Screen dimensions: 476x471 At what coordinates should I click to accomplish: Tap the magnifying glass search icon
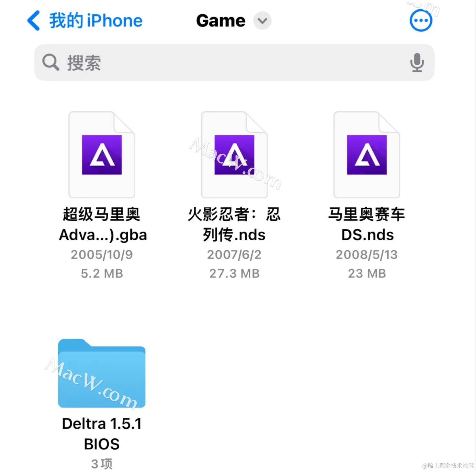(x=51, y=62)
